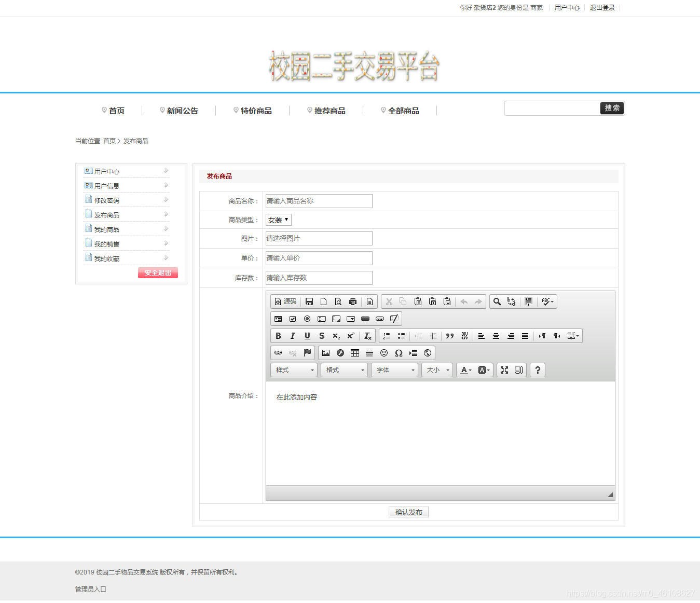Set text direction right to left
This screenshot has height=603, width=700.
(x=557, y=336)
